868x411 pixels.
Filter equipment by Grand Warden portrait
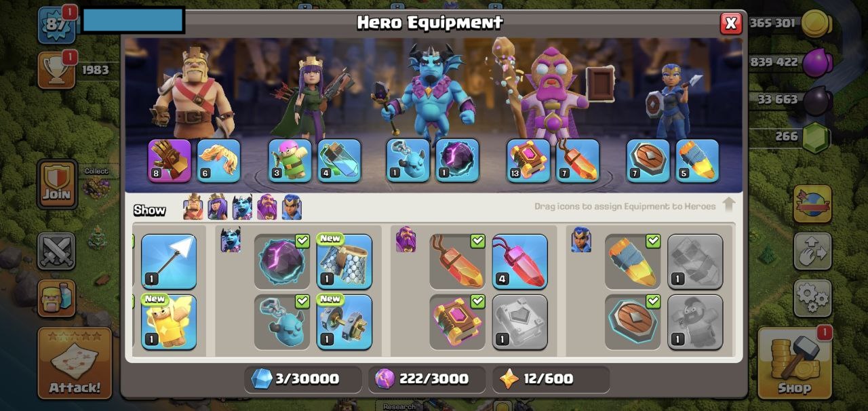pyautogui.click(x=267, y=207)
